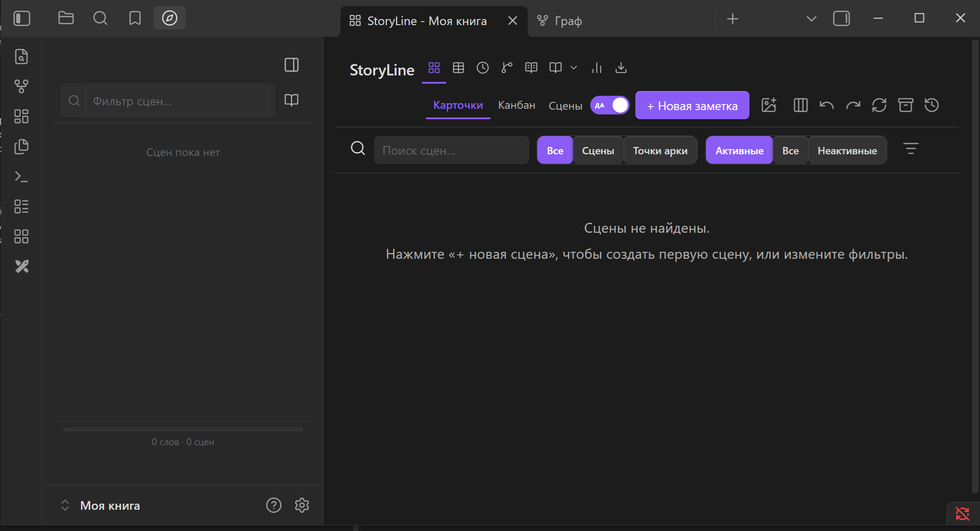The image size is (980, 531).
Task: Click the undo arrow icon
Action: pos(826,105)
